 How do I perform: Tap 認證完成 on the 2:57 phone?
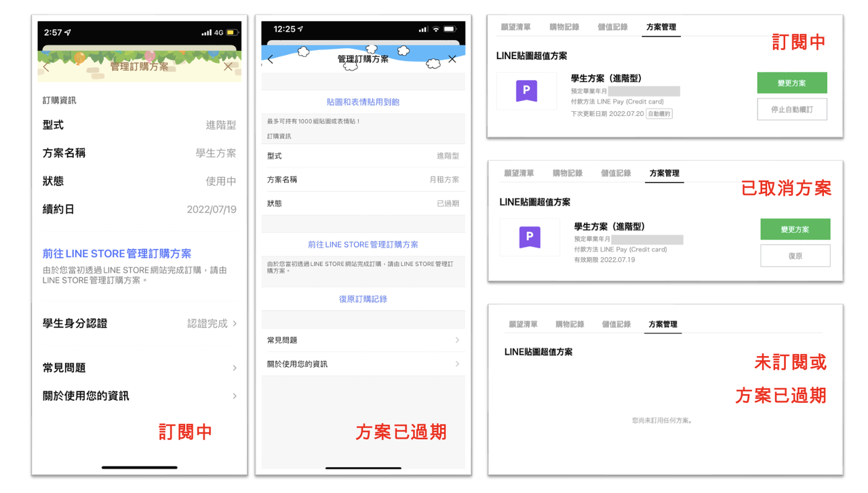click(208, 323)
